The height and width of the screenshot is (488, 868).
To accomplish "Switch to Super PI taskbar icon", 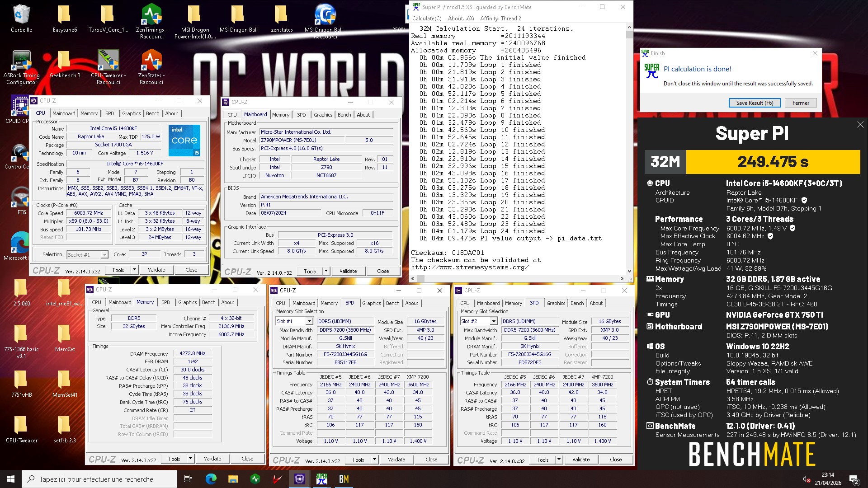I will 321,479.
